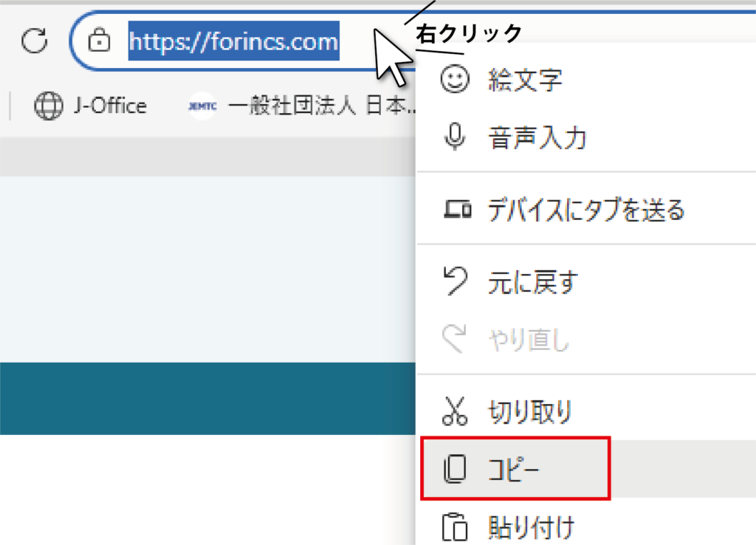This screenshot has width=756, height=545.
Task: Click the smiley face emoji icon
Action: (455, 78)
